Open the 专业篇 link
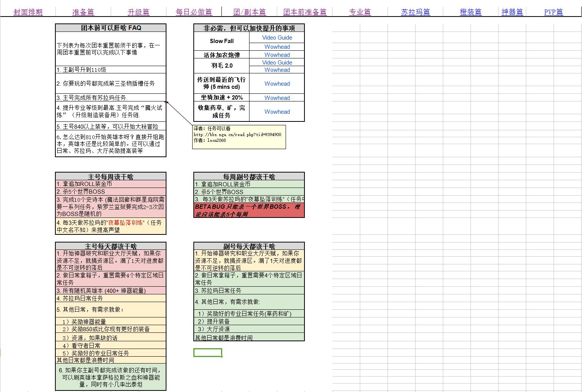 [x=359, y=12]
